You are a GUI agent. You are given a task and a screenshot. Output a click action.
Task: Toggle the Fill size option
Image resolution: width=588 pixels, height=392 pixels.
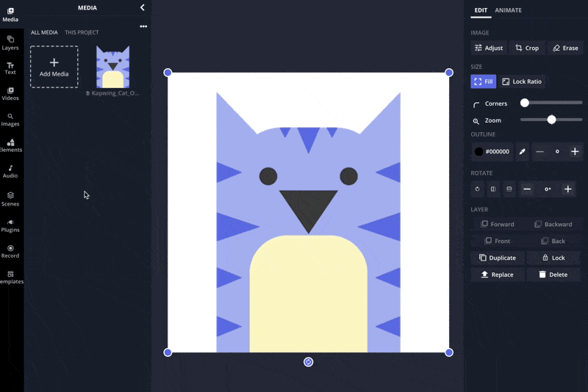pyautogui.click(x=483, y=81)
